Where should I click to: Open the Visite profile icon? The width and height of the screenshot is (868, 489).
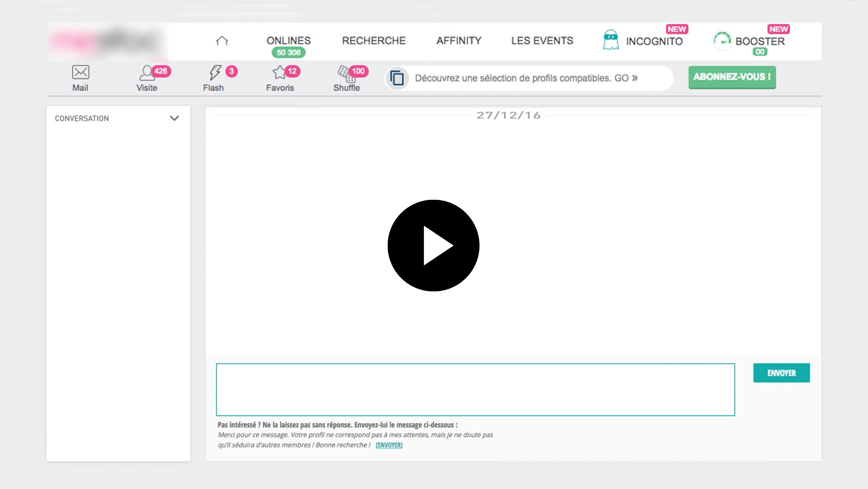pyautogui.click(x=146, y=73)
